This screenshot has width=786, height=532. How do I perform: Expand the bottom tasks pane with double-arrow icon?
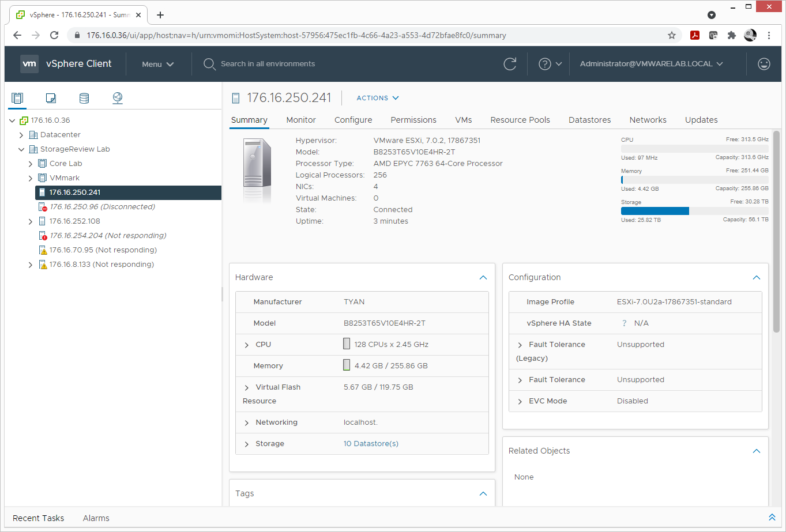[x=772, y=518]
